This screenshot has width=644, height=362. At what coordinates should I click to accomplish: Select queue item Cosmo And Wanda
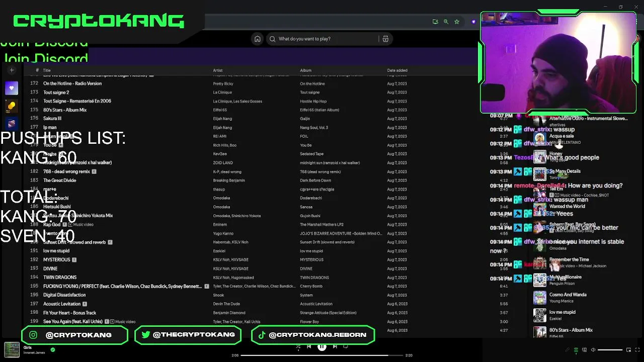[x=568, y=295]
